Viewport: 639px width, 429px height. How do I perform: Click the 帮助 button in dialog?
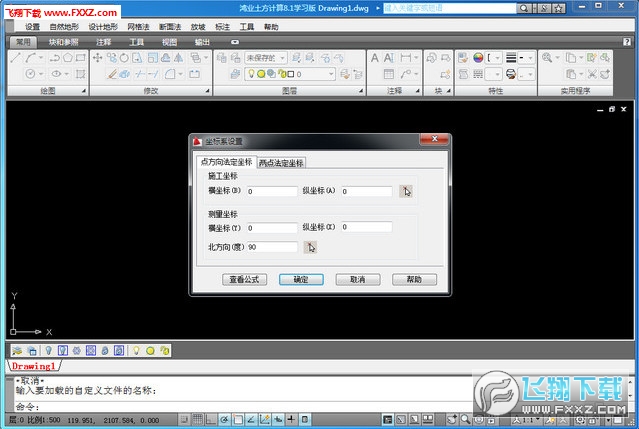click(414, 279)
